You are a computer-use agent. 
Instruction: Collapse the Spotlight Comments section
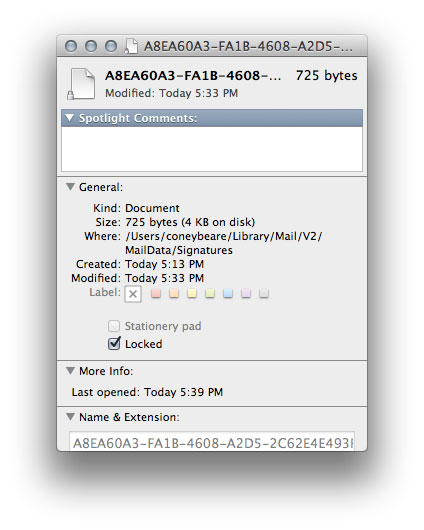[x=70, y=118]
